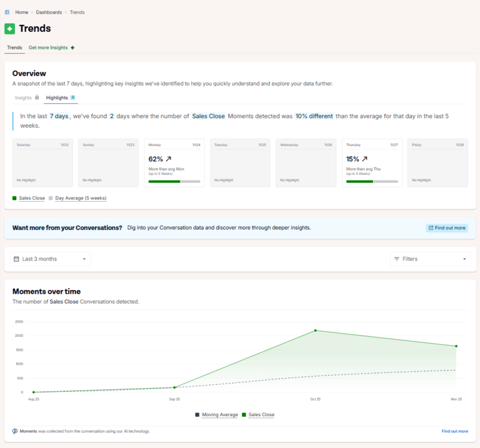Click the Last 3 months dropdown arrow
Image resolution: width=480 pixels, height=448 pixels.
84,259
